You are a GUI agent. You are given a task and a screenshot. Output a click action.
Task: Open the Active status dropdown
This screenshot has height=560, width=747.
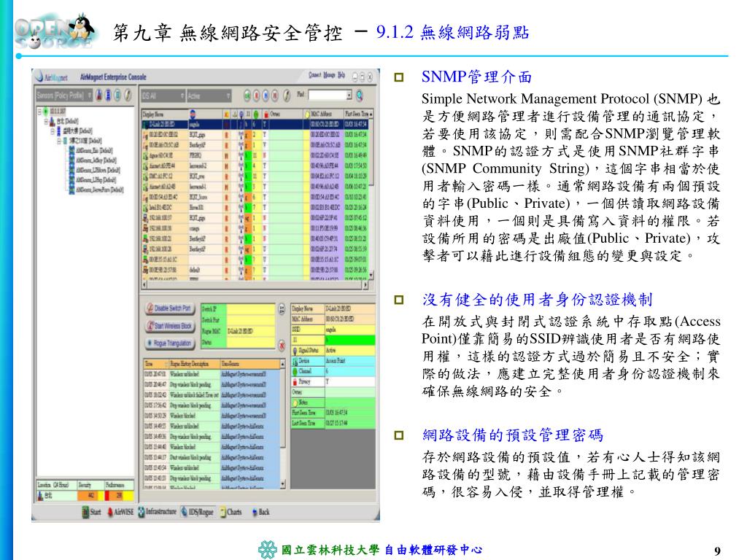209,96
